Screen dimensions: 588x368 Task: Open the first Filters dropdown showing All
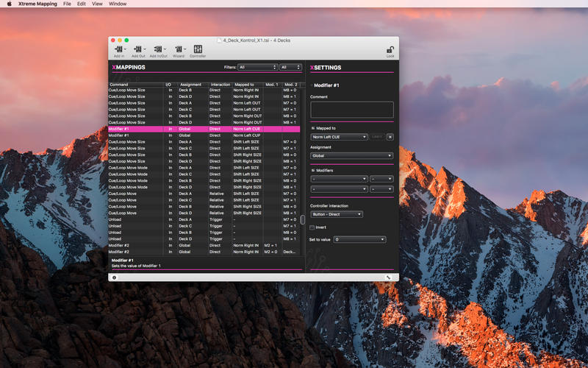[x=258, y=67]
